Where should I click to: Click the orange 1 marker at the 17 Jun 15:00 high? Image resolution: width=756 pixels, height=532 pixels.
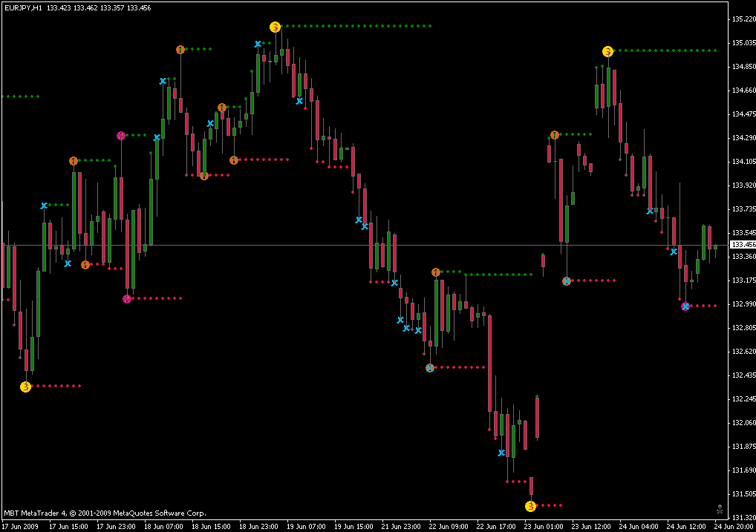tap(74, 161)
